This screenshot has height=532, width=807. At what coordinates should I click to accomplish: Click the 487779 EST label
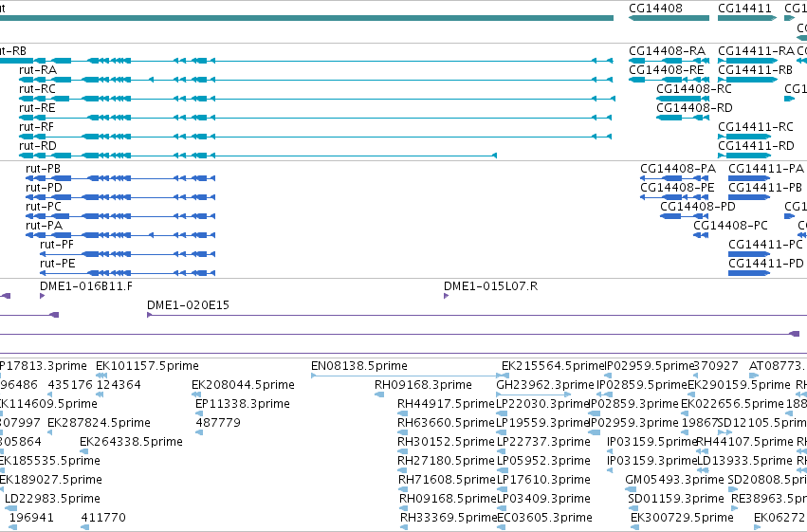pyautogui.click(x=218, y=424)
